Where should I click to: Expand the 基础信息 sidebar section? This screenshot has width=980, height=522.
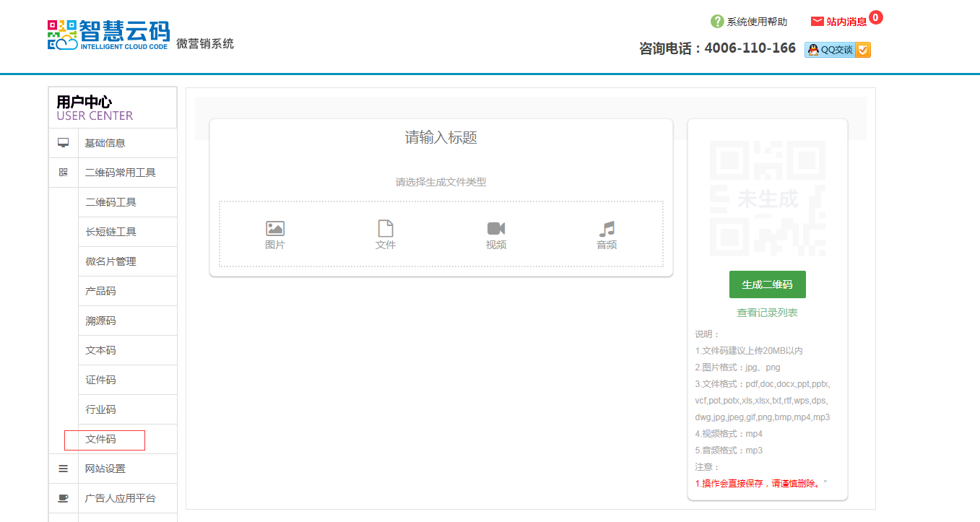105,143
